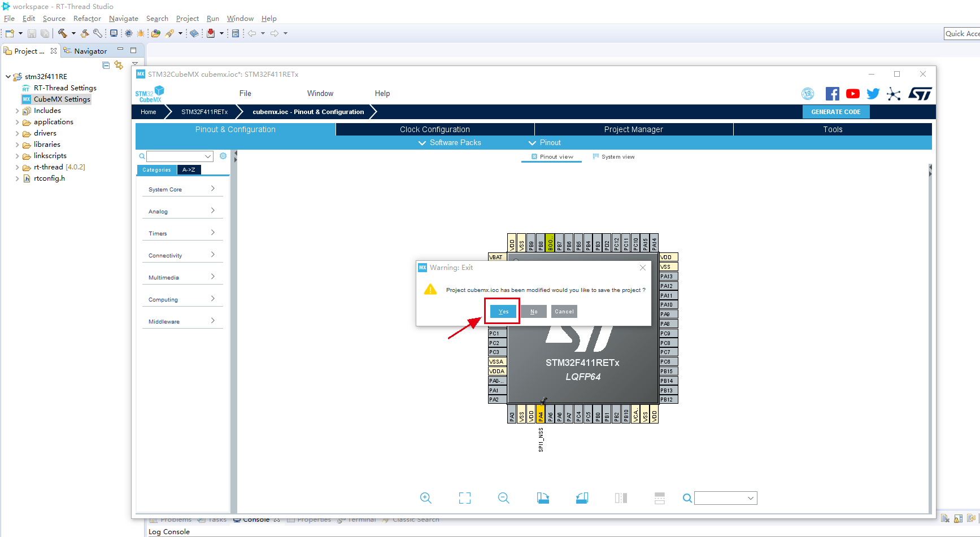The width and height of the screenshot is (980, 537).
Task: Select the Pinout & Configuration tab
Action: [x=236, y=129]
